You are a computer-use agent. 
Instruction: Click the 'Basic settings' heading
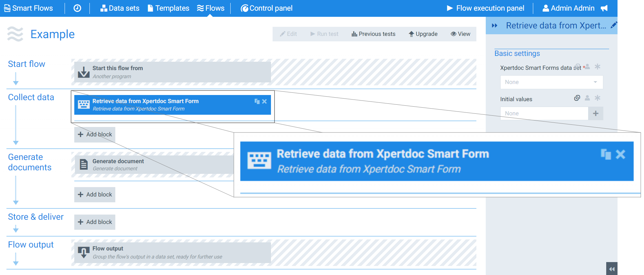click(517, 53)
